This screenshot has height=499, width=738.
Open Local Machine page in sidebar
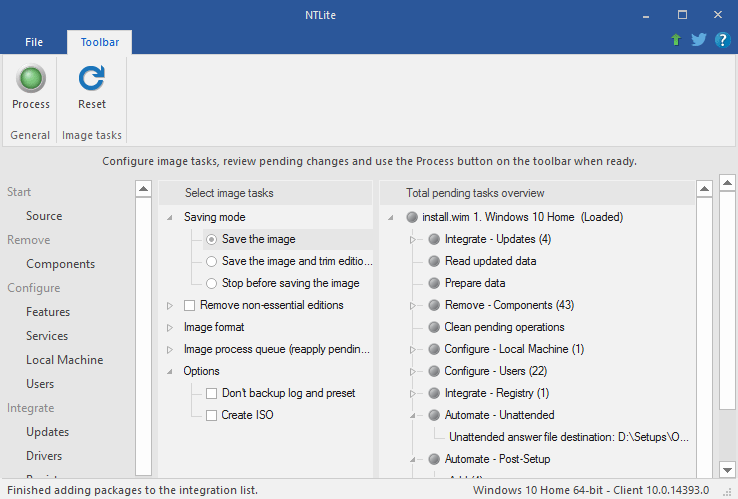[64, 360]
